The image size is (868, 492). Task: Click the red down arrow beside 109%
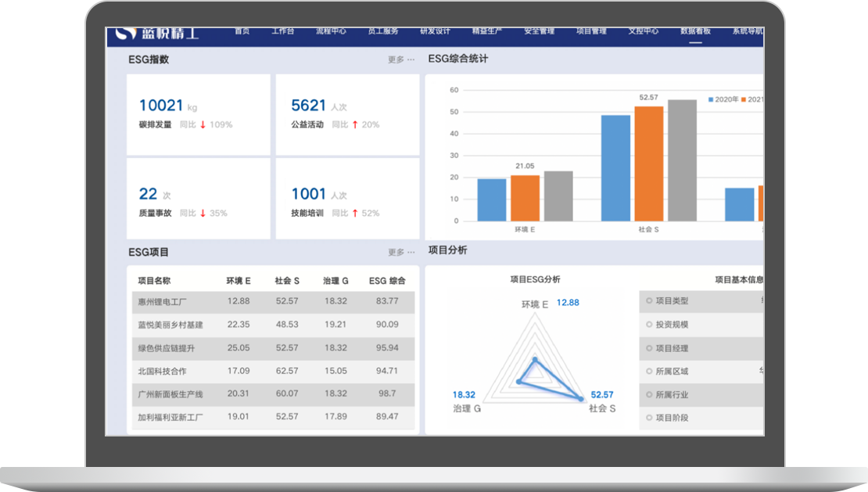203,124
